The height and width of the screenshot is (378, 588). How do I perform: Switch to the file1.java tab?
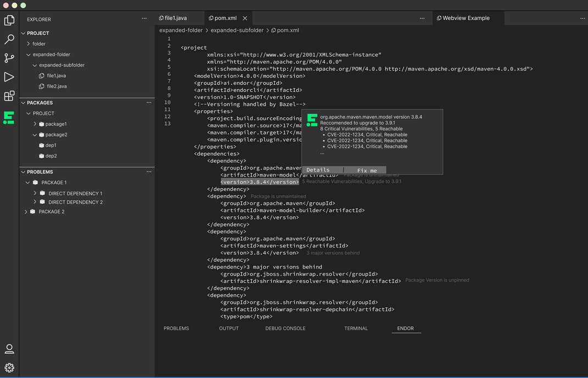[x=173, y=18]
